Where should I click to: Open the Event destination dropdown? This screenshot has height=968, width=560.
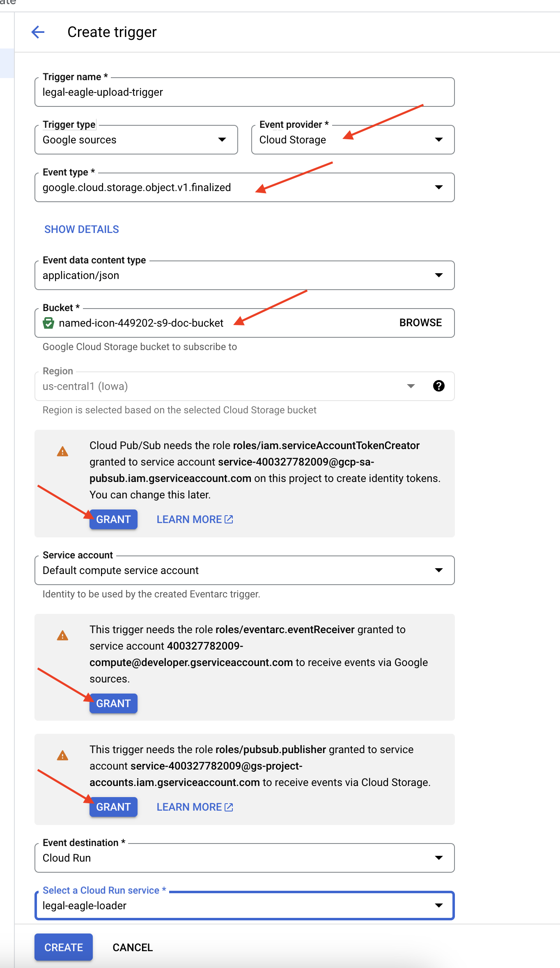pos(244,858)
